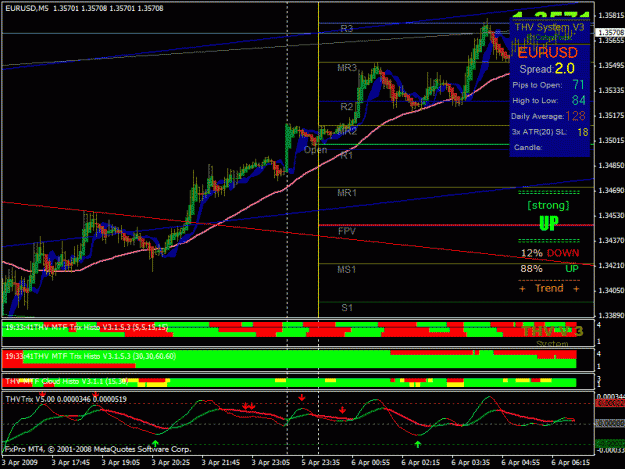Select the 1.35495 price axis value
The width and height of the screenshot is (625, 469).
[611, 65]
